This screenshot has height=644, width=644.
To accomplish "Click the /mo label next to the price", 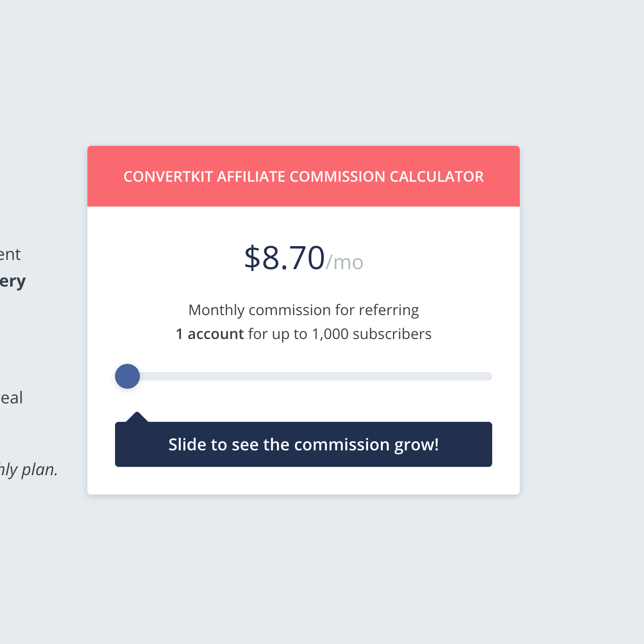I will (x=344, y=262).
